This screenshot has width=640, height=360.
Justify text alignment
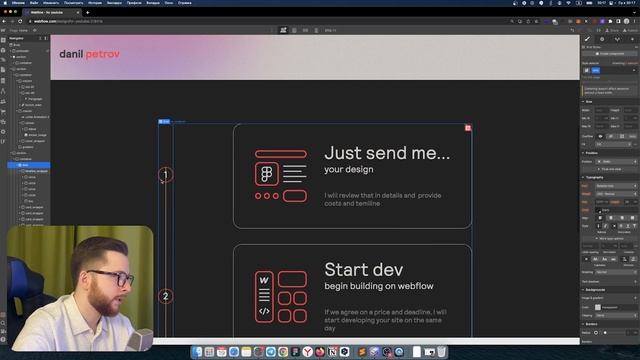(632, 218)
